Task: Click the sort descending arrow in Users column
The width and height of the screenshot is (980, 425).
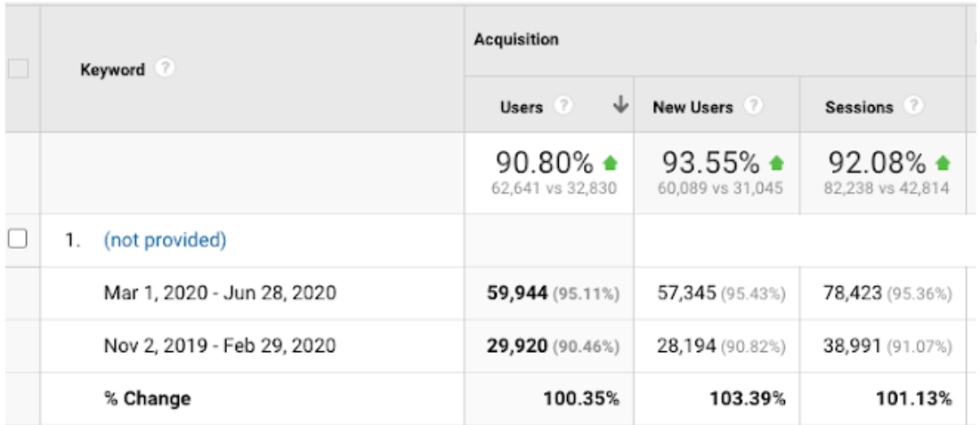Action: (x=620, y=106)
